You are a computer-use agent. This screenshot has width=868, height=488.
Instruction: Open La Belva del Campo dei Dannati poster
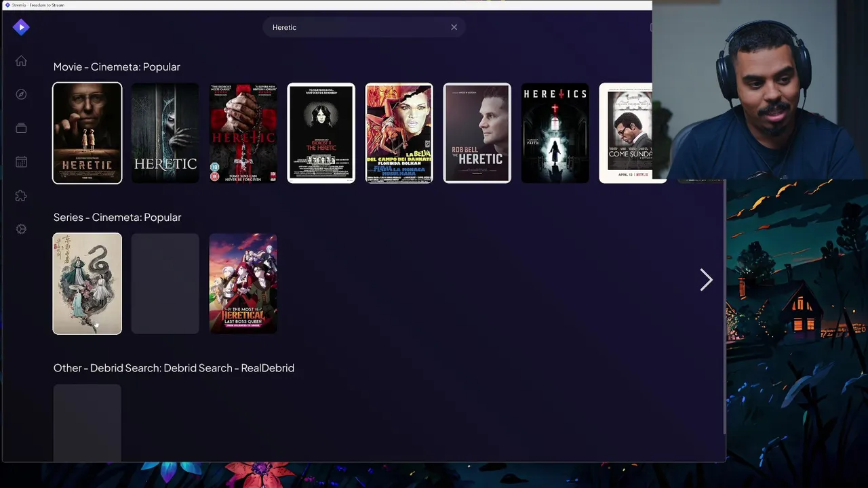(399, 133)
